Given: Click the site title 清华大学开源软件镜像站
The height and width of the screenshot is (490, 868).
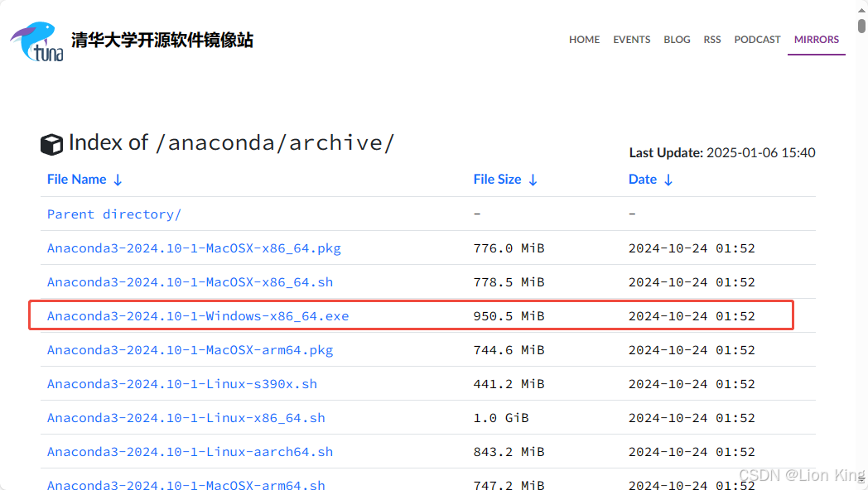Looking at the screenshot, I should click(162, 40).
